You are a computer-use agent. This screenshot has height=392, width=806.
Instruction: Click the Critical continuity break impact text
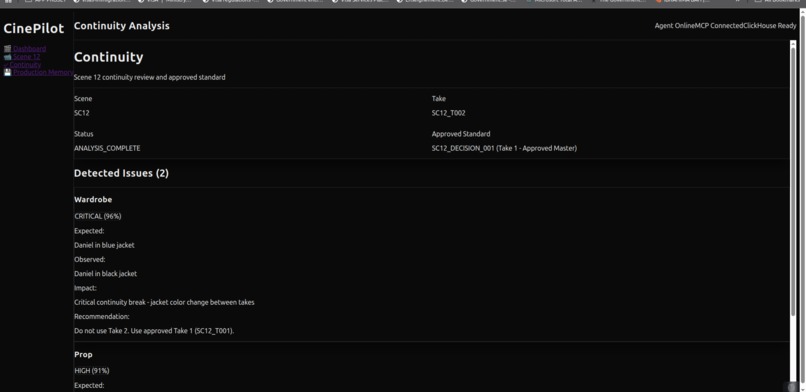pyautogui.click(x=164, y=302)
